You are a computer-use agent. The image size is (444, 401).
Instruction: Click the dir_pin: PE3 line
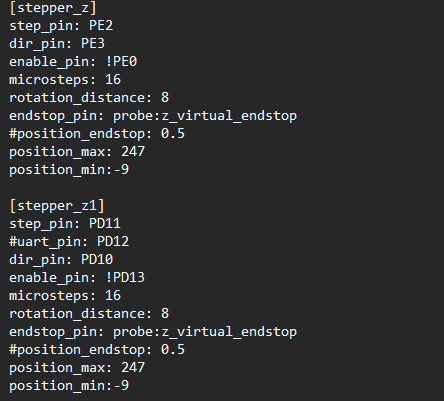[x=57, y=44]
